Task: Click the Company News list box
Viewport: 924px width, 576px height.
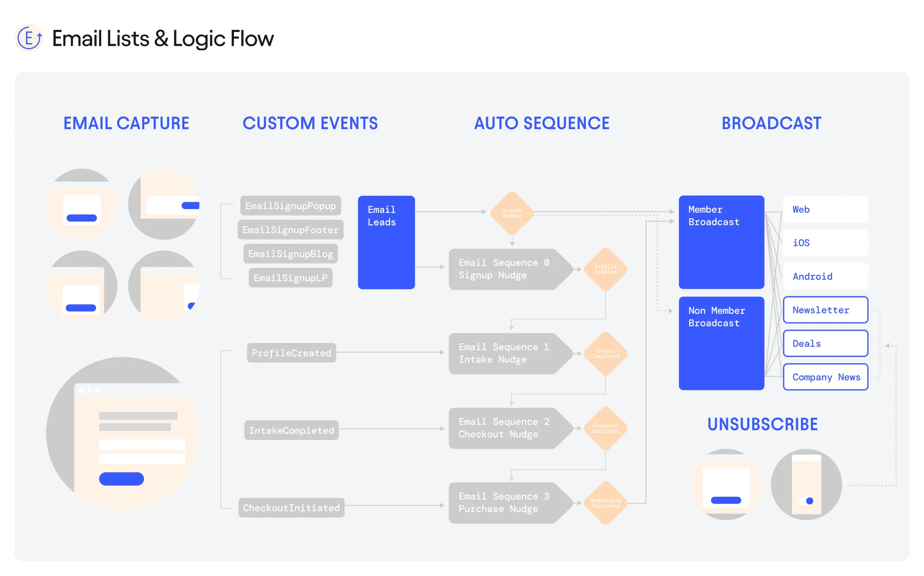Action: [x=826, y=377]
